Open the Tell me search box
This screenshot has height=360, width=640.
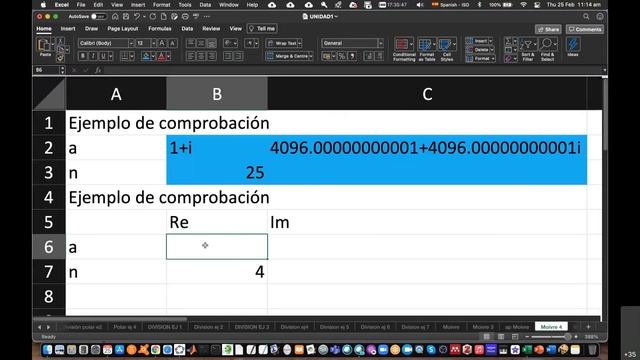click(262, 29)
